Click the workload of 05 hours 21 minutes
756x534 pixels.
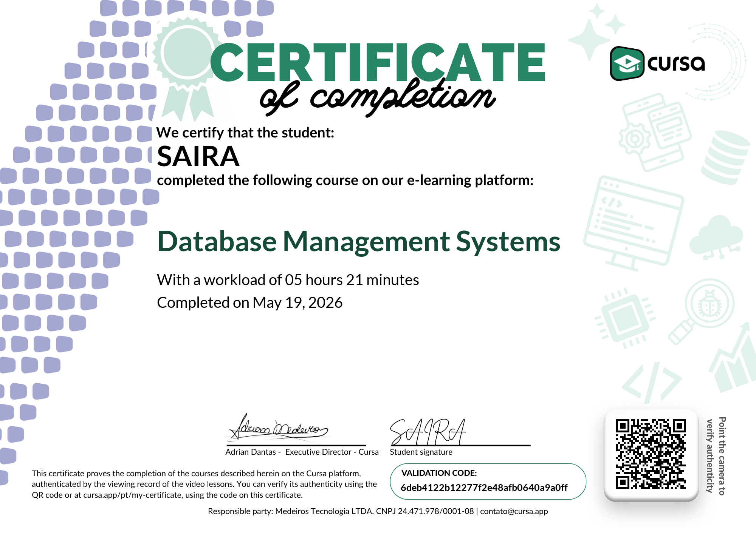(288, 280)
